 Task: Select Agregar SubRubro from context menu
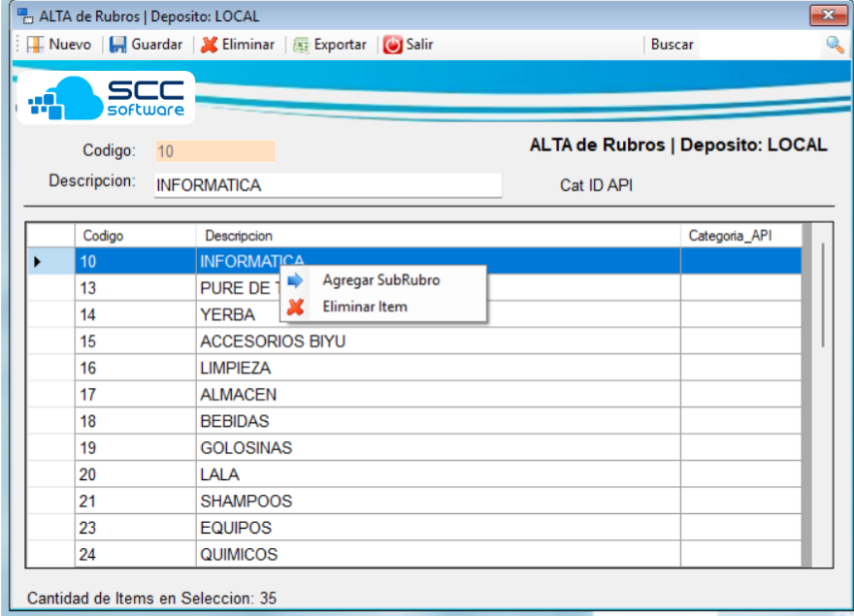point(380,280)
